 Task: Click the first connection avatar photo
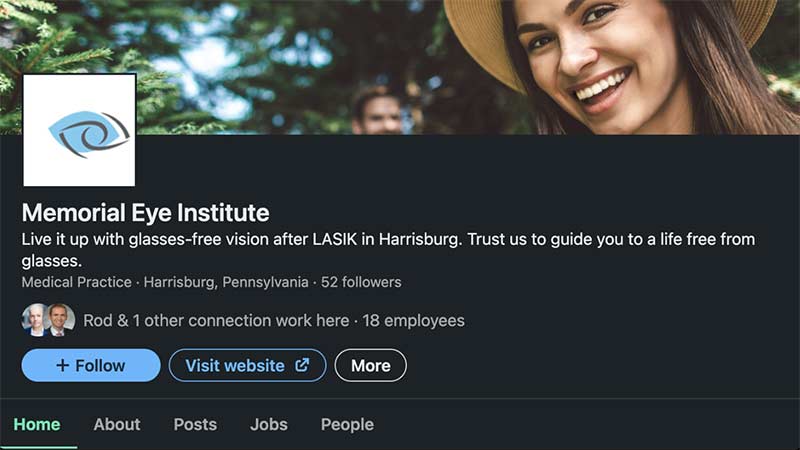[35, 320]
